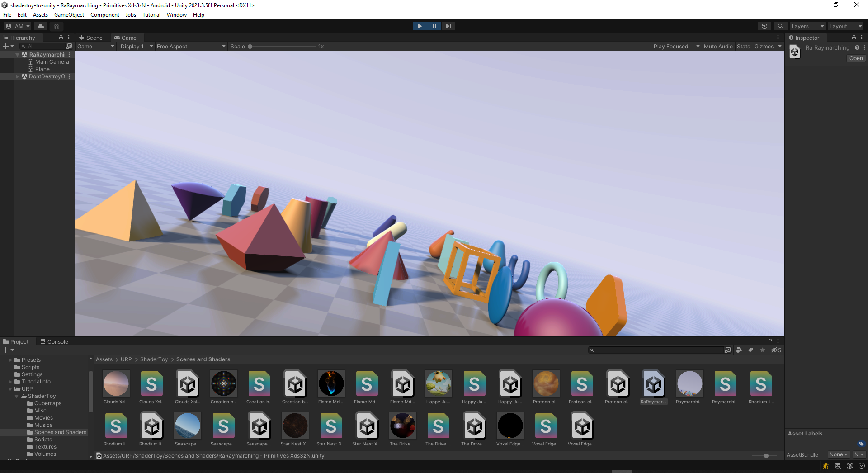Viewport: 868px width, 473px height.
Task: Switch to the Scene tab
Action: pyautogui.click(x=91, y=38)
